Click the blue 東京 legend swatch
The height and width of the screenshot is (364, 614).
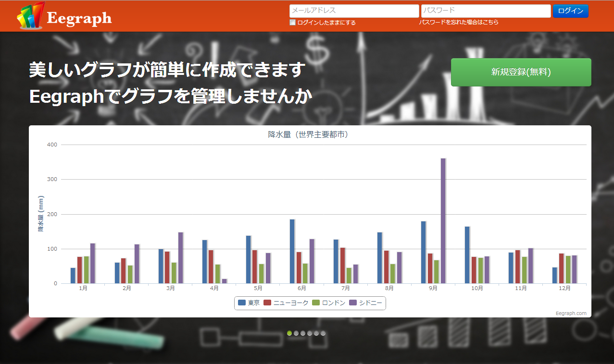tap(242, 303)
